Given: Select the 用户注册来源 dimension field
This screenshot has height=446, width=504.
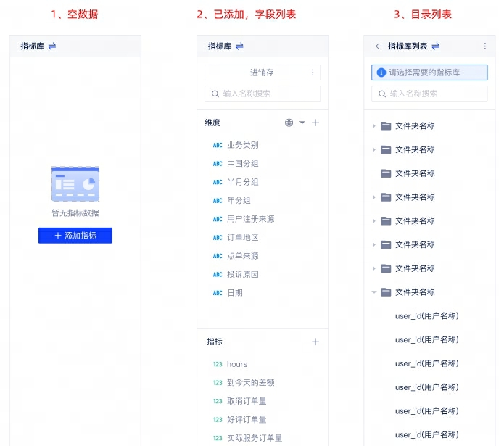Looking at the screenshot, I should pyautogui.click(x=250, y=219).
